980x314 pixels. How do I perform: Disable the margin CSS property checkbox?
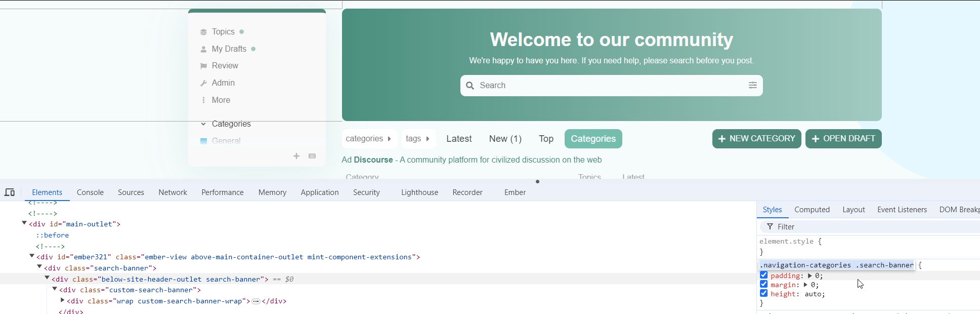764,284
